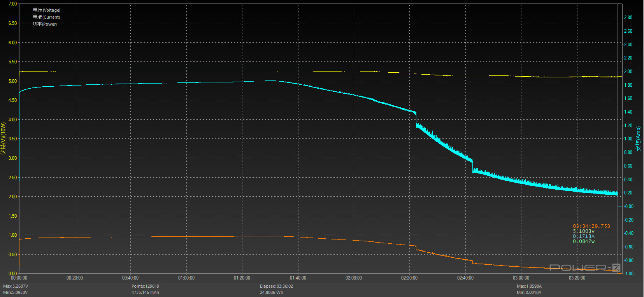
Task: Click the Voltage legend line marker
Action: [26, 10]
